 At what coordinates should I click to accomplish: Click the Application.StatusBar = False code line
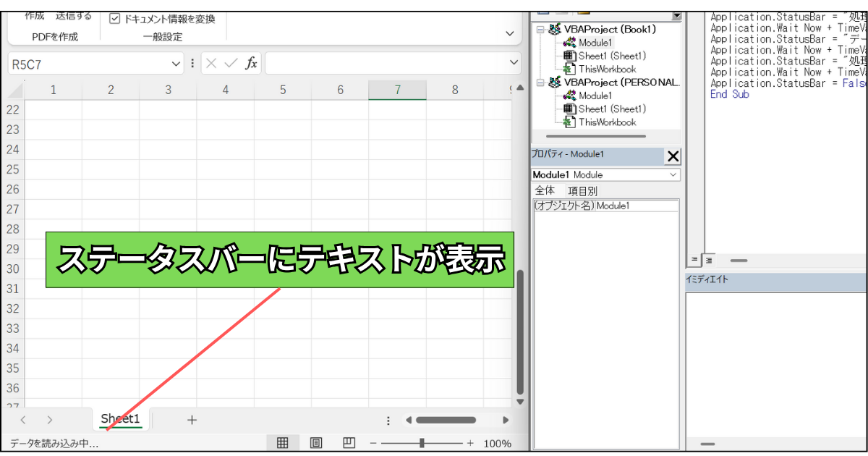(x=788, y=83)
